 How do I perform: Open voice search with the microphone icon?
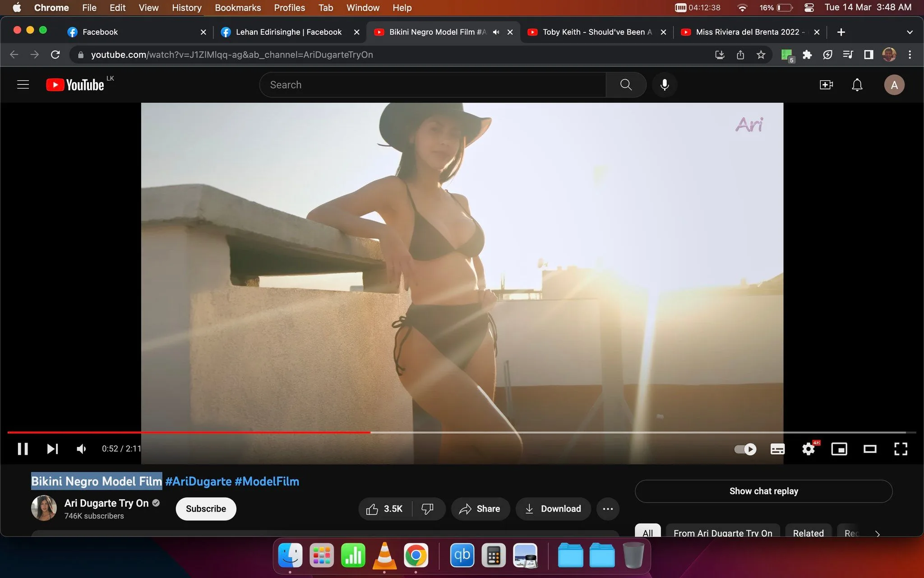[664, 84]
